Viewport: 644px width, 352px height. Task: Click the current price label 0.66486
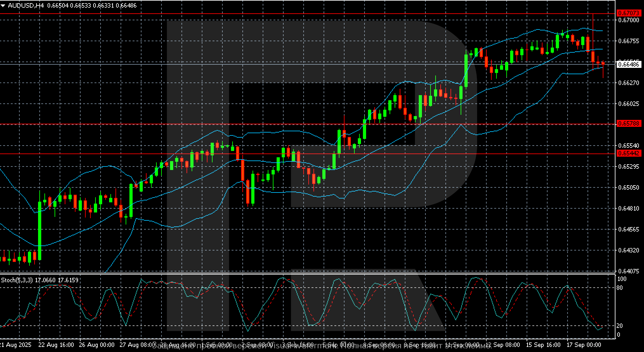(x=628, y=64)
